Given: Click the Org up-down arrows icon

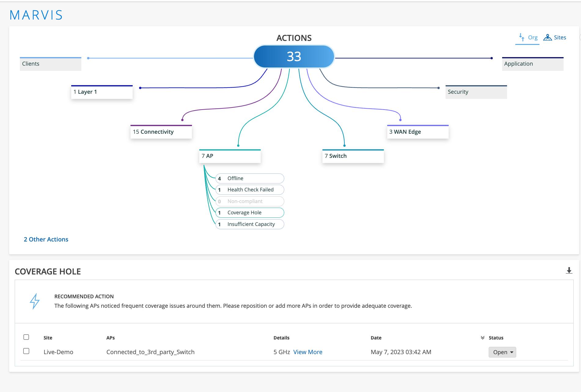Looking at the screenshot, I should 521,37.
